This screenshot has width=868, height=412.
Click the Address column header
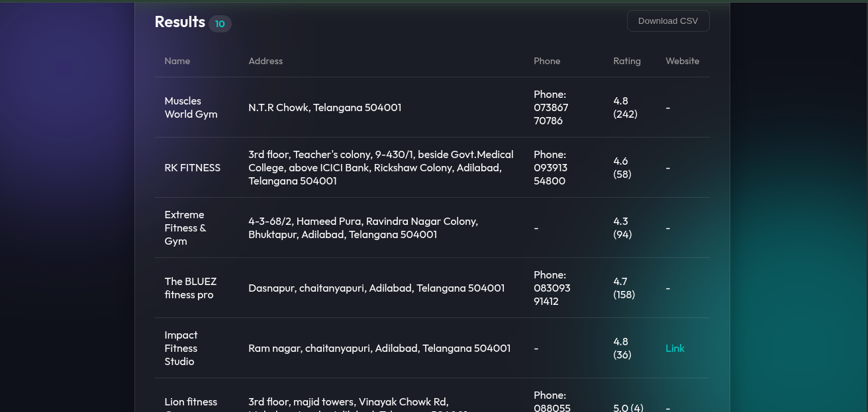tap(265, 61)
